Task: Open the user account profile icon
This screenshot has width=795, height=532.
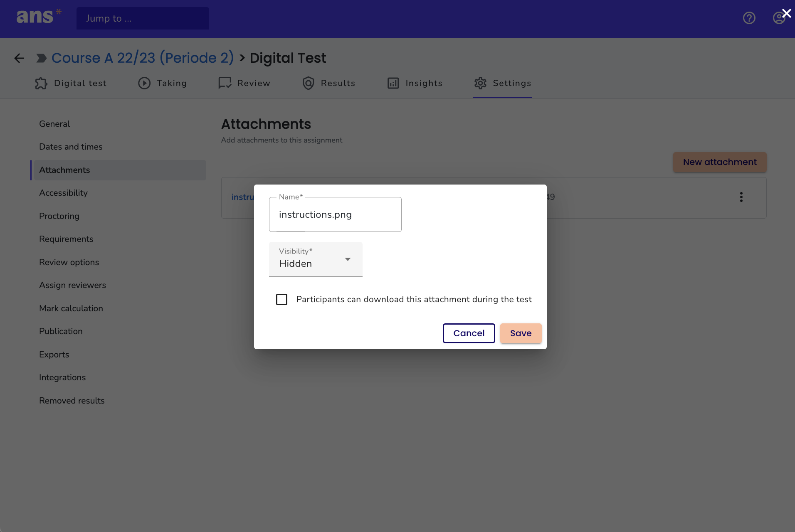Action: 778,18
